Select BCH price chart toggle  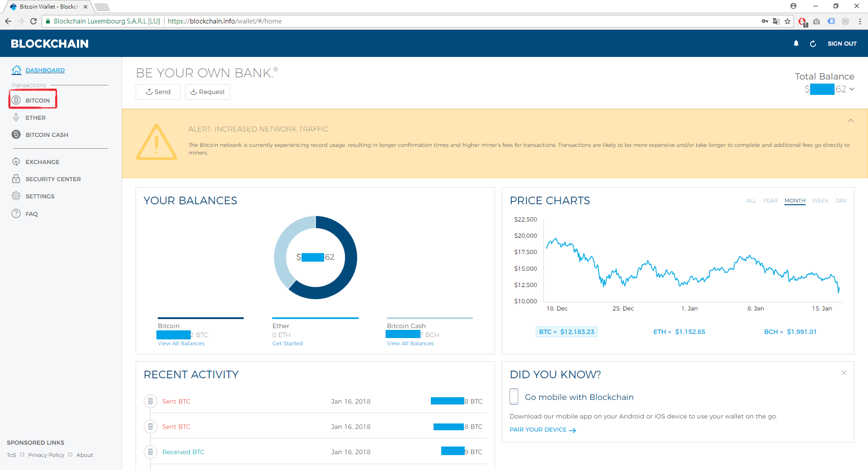point(790,332)
